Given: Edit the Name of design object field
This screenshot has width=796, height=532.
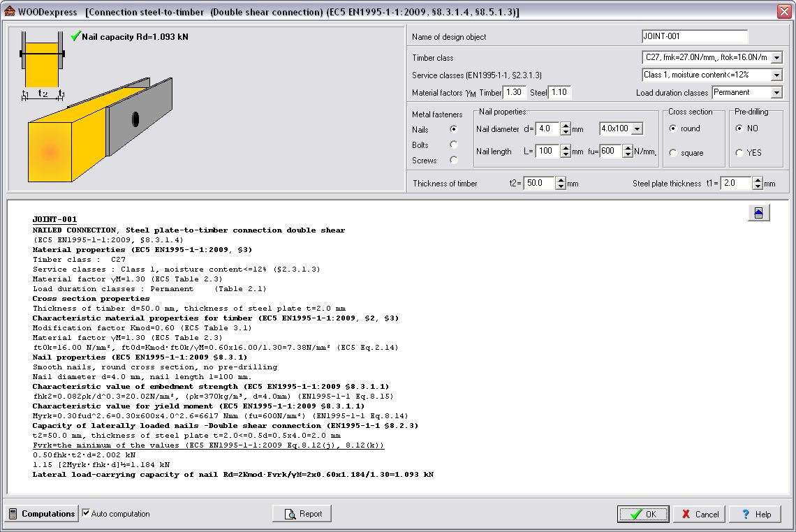Looking at the screenshot, I should coord(695,36).
